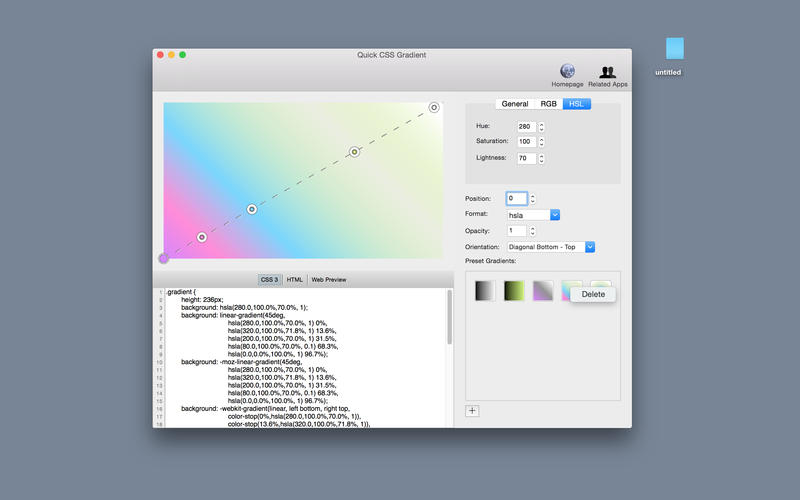Image resolution: width=800 pixels, height=500 pixels.
Task: Select the purple-to-gray preset gradient
Action: [543, 291]
